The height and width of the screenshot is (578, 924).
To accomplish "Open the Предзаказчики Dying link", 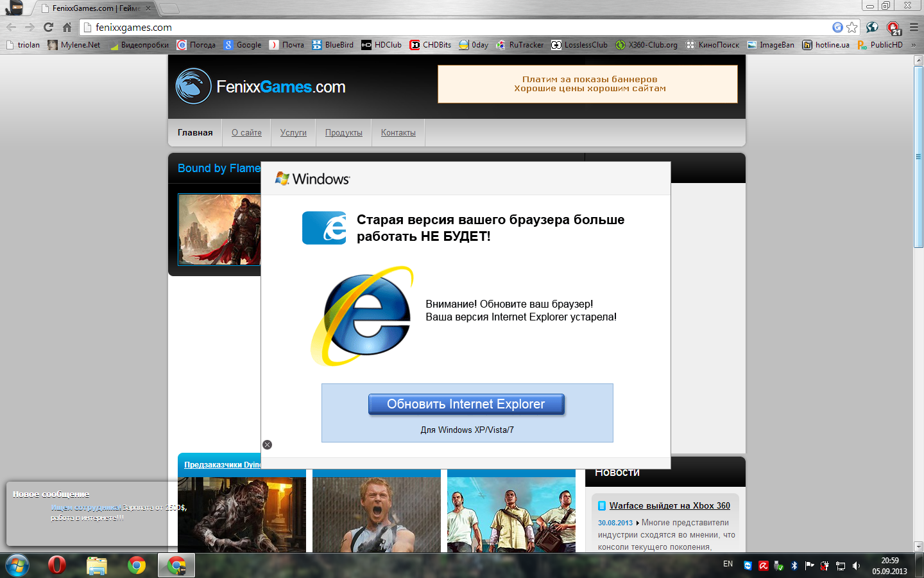I will (x=222, y=464).
